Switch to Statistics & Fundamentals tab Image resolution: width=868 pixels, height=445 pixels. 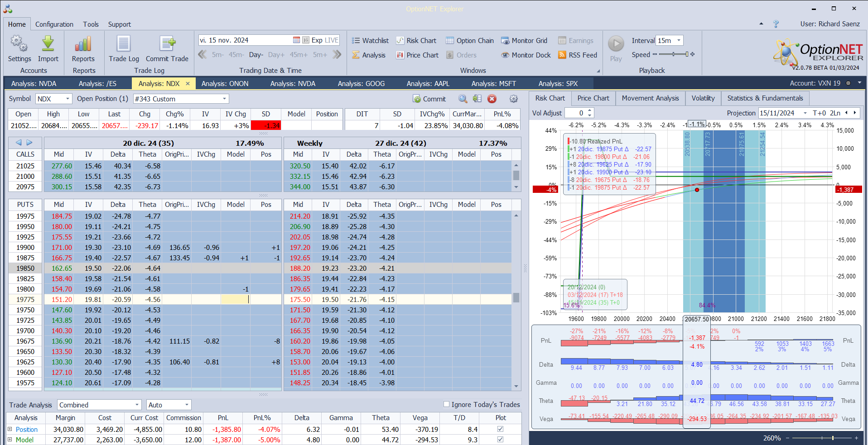point(765,98)
